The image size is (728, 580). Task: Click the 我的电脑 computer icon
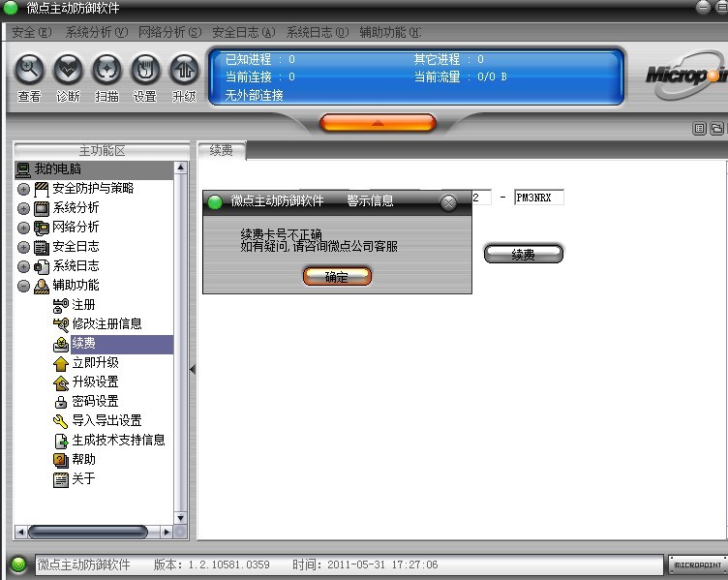pyautogui.click(x=23, y=169)
